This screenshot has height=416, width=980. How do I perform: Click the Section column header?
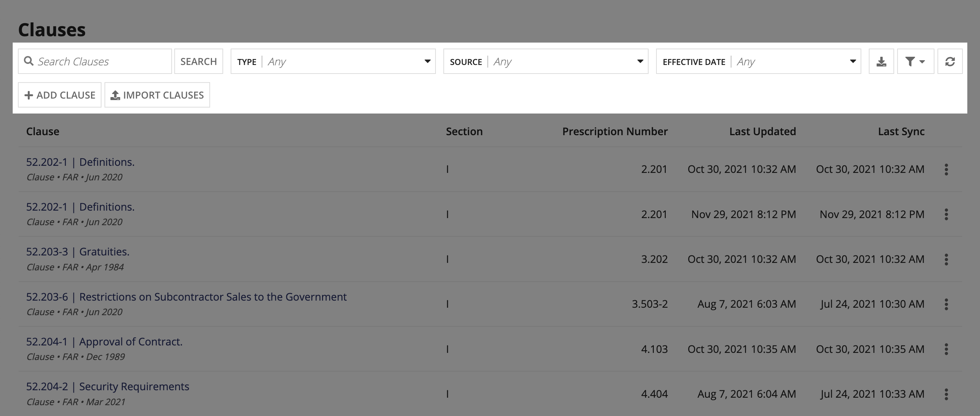[x=464, y=131]
